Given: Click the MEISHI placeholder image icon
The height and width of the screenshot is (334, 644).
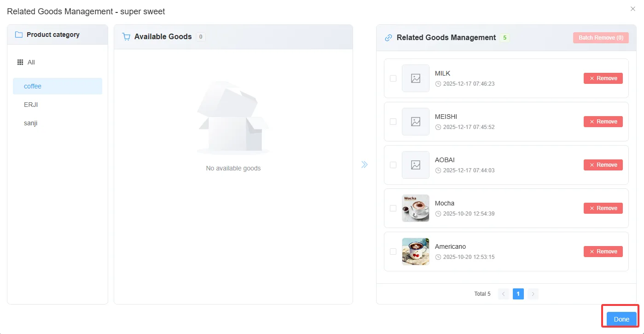Looking at the screenshot, I should 416,122.
